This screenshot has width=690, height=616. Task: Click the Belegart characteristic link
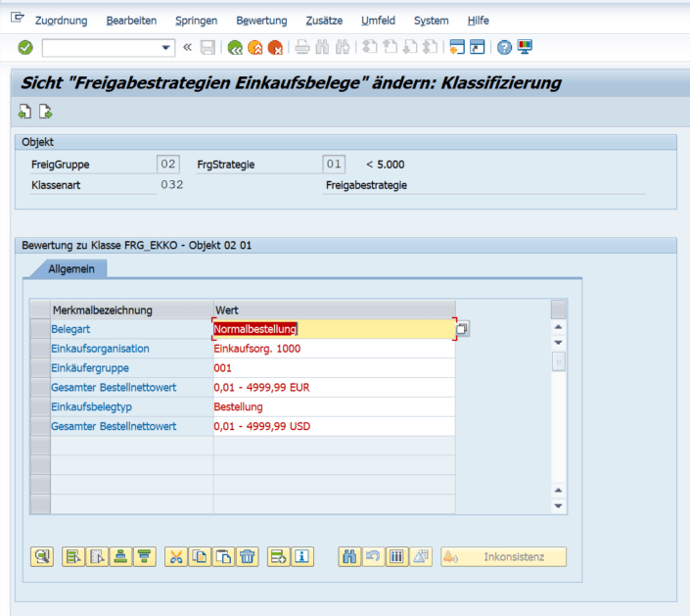pyautogui.click(x=69, y=329)
